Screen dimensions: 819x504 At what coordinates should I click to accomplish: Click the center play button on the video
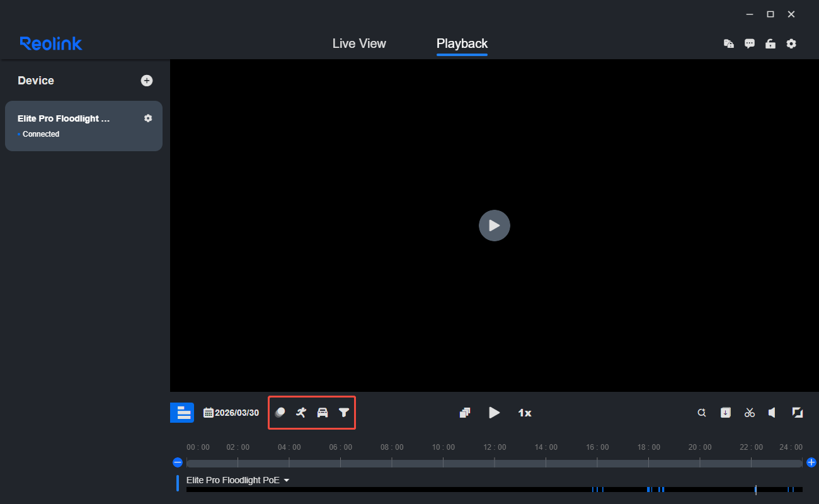point(495,226)
